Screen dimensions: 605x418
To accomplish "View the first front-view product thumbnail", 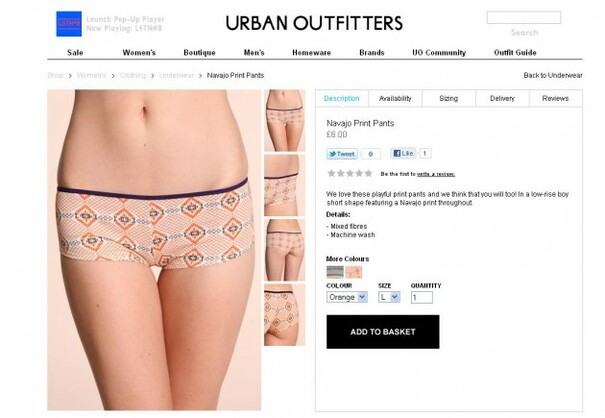I will 284,120.
